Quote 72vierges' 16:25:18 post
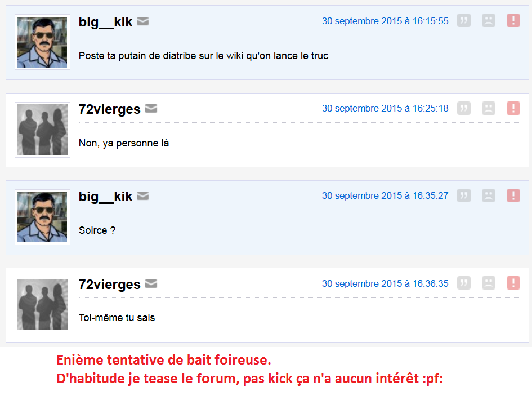Image resolution: width=532 pixels, height=400 pixels. [x=463, y=108]
